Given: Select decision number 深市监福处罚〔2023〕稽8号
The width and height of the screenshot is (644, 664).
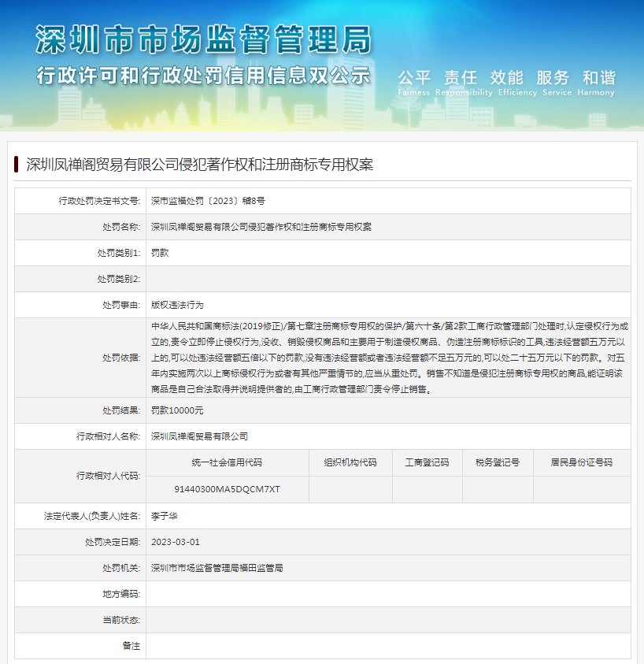Looking at the screenshot, I should click(x=208, y=201).
